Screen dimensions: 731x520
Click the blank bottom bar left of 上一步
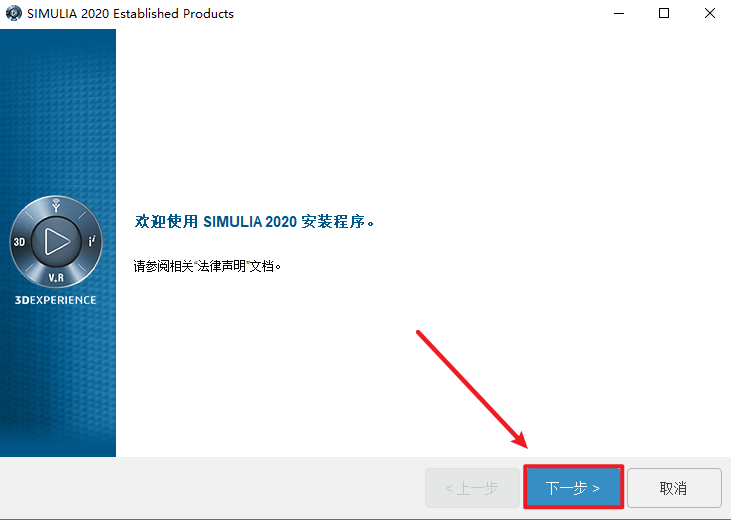pos(212,488)
